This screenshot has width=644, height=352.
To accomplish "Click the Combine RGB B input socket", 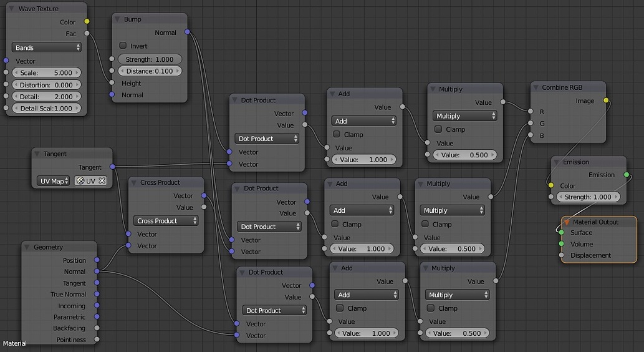I will point(531,135).
